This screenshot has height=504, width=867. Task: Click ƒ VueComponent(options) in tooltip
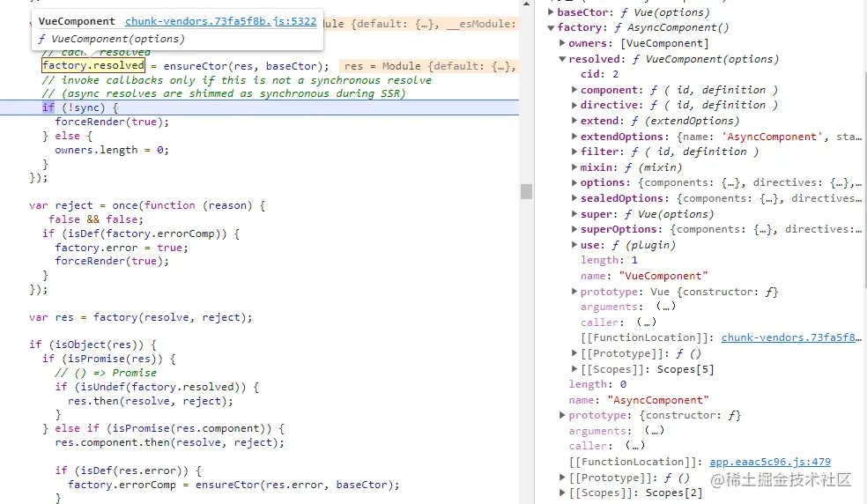coord(111,39)
